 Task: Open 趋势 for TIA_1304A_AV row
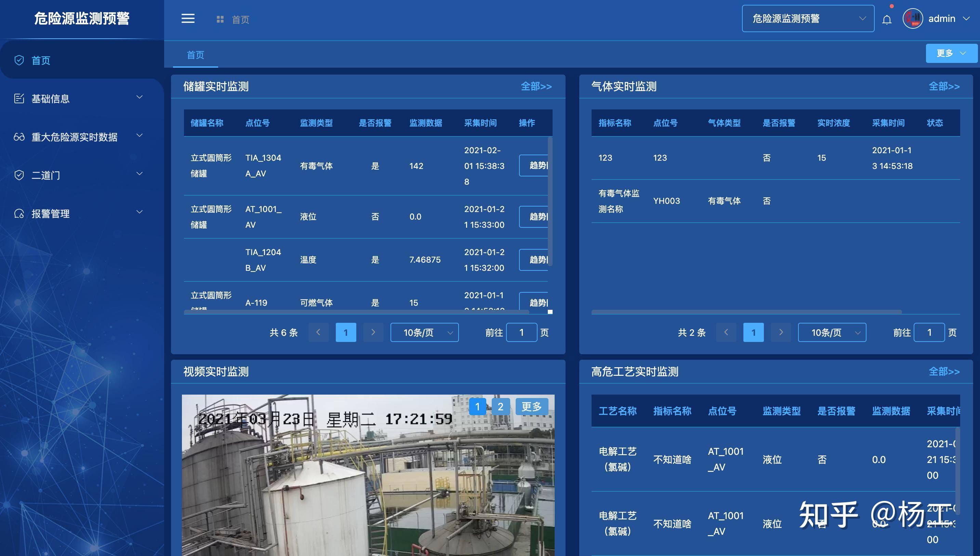point(534,166)
